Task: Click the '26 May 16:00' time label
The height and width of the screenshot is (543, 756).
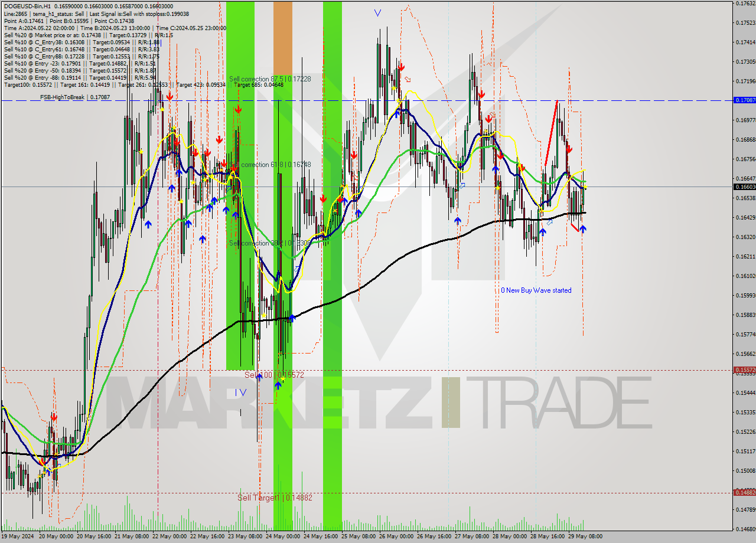Action: 434,537
